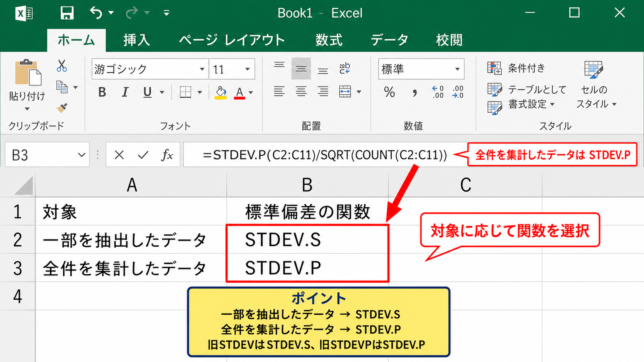Screen dimensions: 644x362
Task: Open the Borders dropdown arrow
Action: [x=200, y=92]
